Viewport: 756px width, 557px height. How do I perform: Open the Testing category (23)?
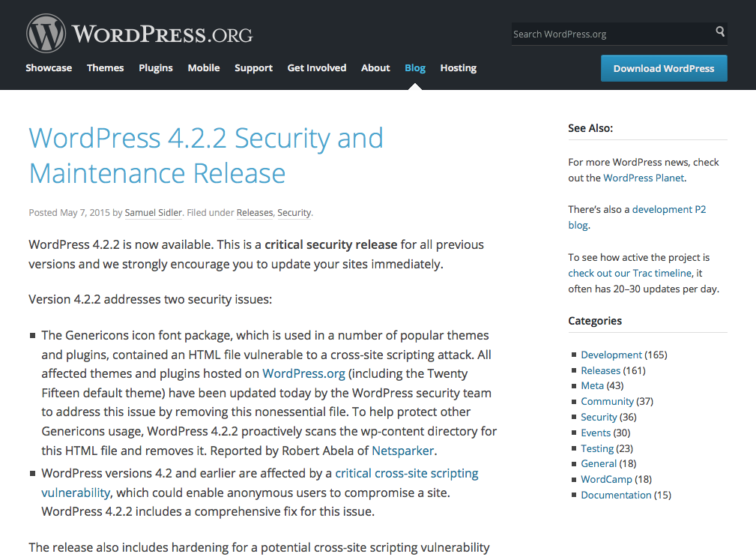597,448
